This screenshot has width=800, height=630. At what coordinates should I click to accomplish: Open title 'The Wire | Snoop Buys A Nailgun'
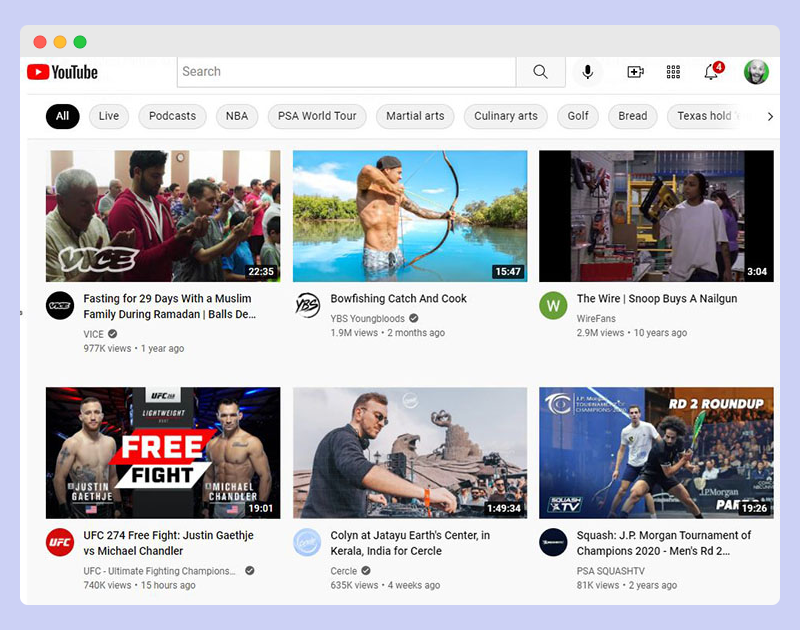click(657, 298)
